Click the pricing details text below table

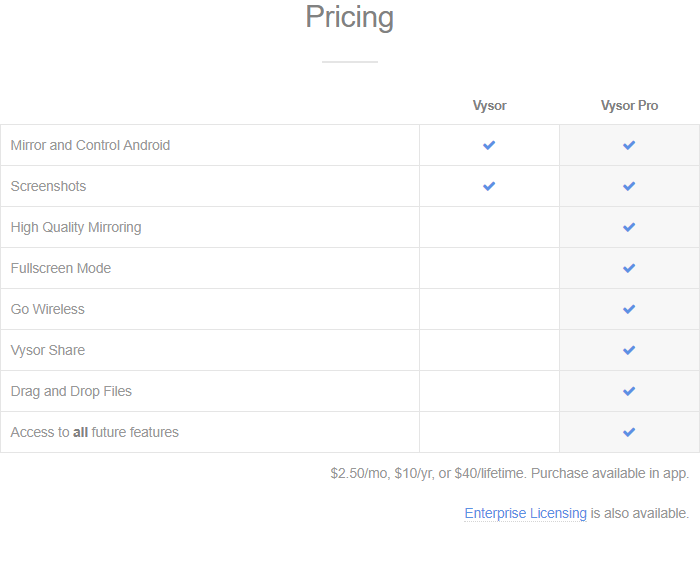[509, 473]
